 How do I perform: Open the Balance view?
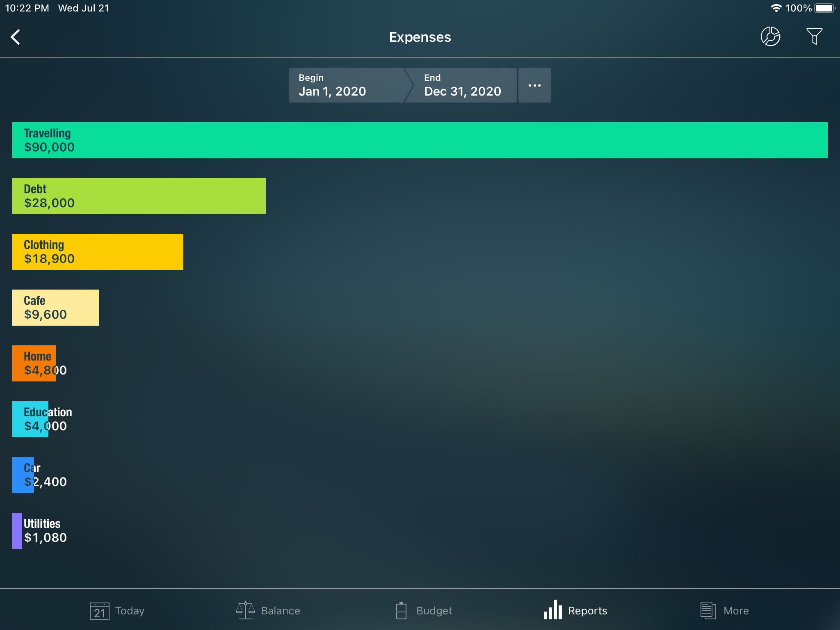pyautogui.click(x=265, y=610)
